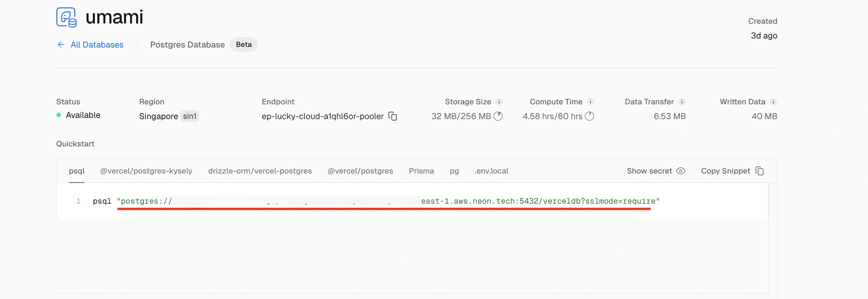
Task: Click the Compute Time info icon
Action: 590,102
